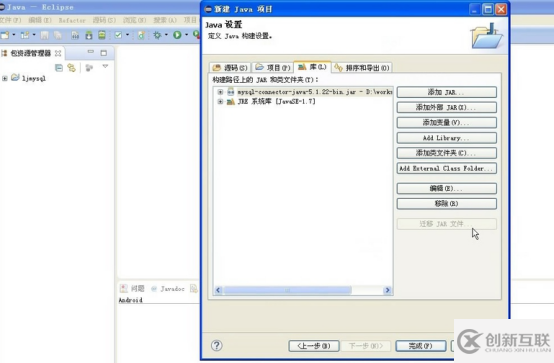This screenshot has width=554, height=363.
Task: Open the Android SDK Manager toolbar icon
Action: click(89, 35)
